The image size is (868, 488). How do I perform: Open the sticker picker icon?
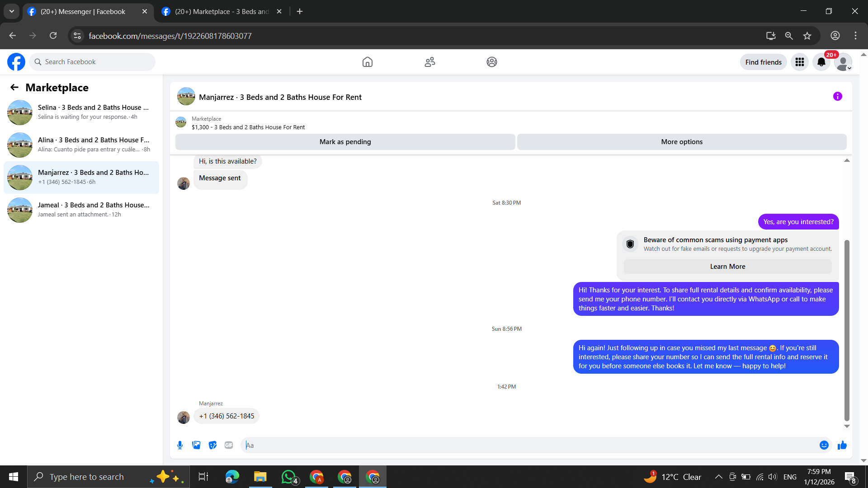point(212,445)
